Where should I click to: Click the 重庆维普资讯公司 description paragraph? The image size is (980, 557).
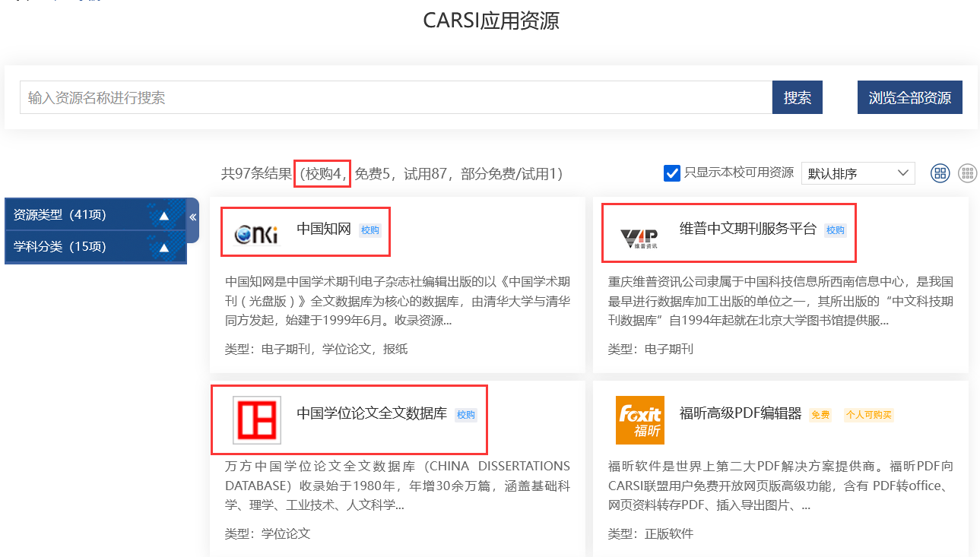781,301
